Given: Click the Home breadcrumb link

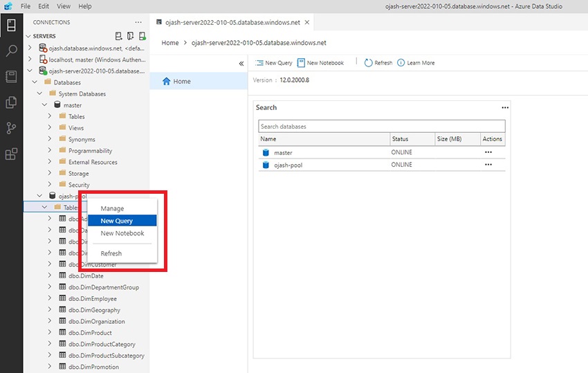Looking at the screenshot, I should click(x=170, y=43).
